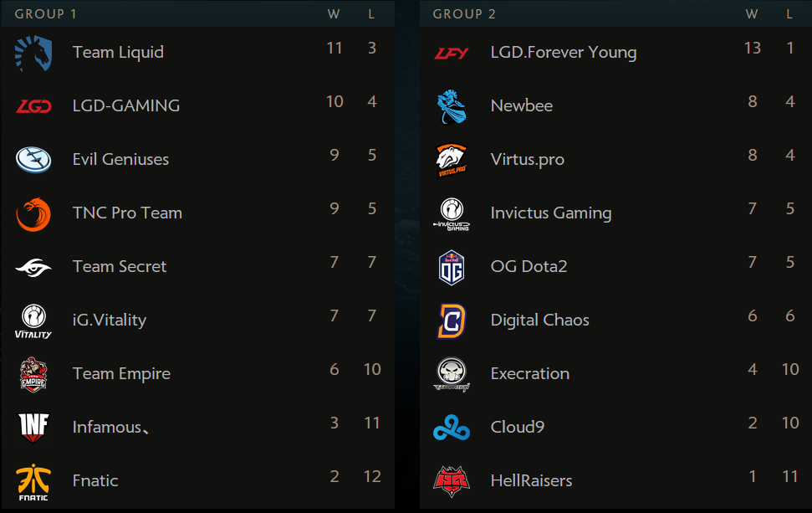This screenshot has width=812, height=513.
Task: Open the Fnatic logo icon
Action: 33,482
